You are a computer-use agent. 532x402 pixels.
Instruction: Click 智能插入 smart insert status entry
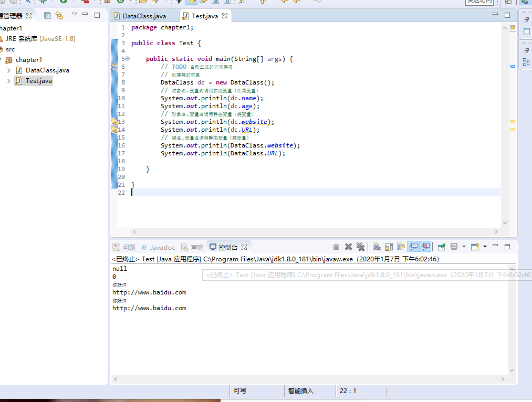coord(300,391)
